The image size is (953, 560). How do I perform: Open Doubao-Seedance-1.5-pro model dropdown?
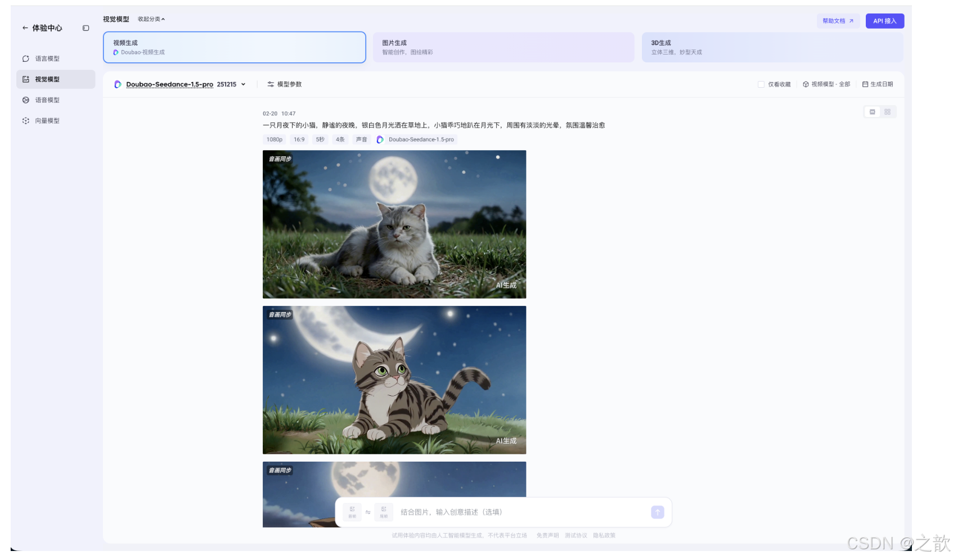[180, 84]
